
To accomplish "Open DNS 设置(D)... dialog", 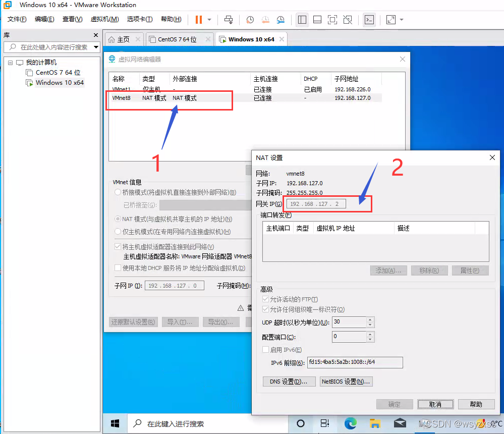I will point(289,382).
